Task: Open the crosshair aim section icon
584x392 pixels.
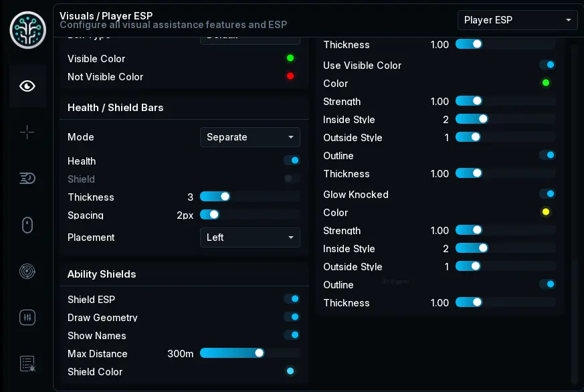Action: click(x=27, y=132)
